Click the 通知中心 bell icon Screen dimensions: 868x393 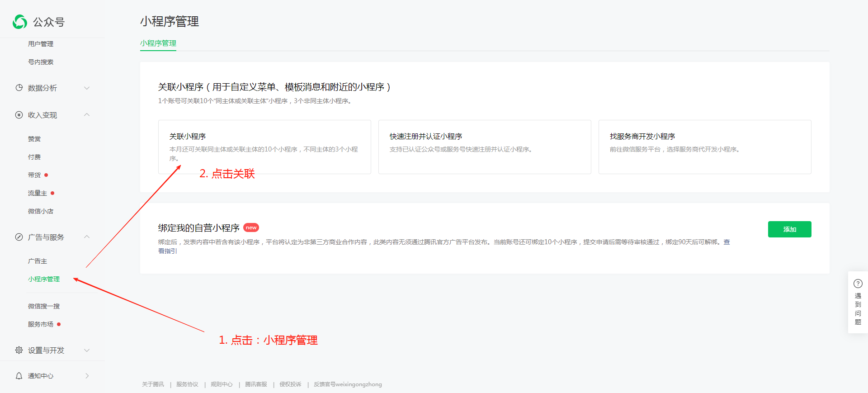pos(19,376)
